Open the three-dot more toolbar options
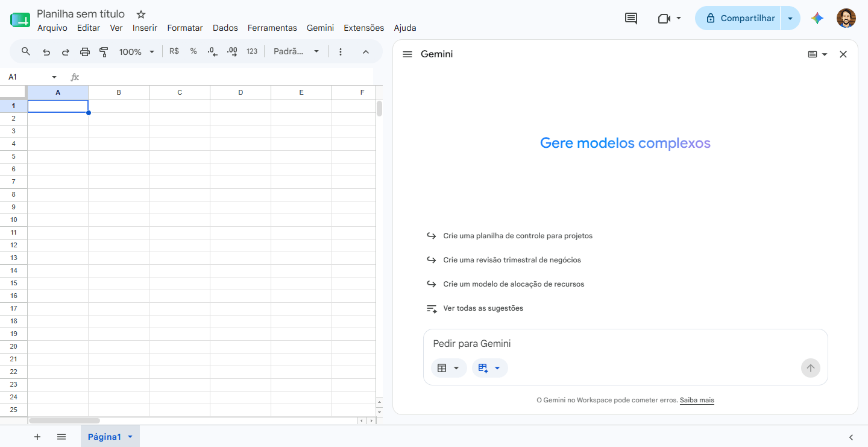The height and width of the screenshot is (447, 868). (x=341, y=52)
